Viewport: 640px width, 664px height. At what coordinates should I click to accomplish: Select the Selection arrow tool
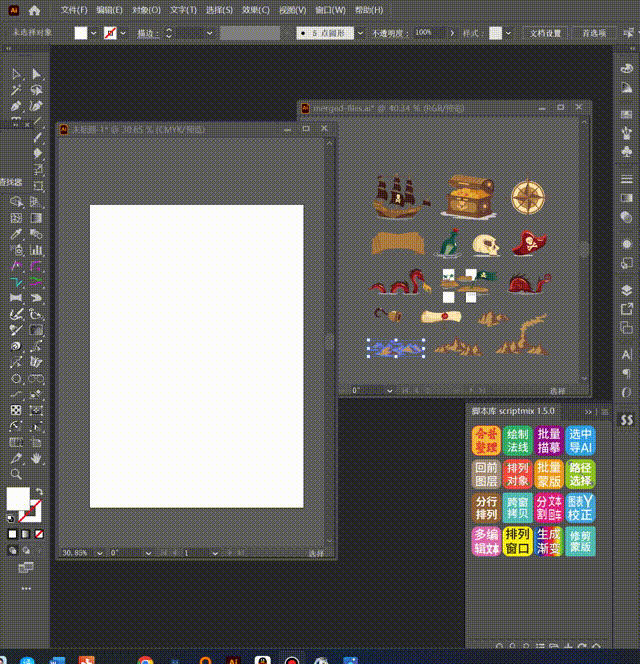click(x=16, y=75)
